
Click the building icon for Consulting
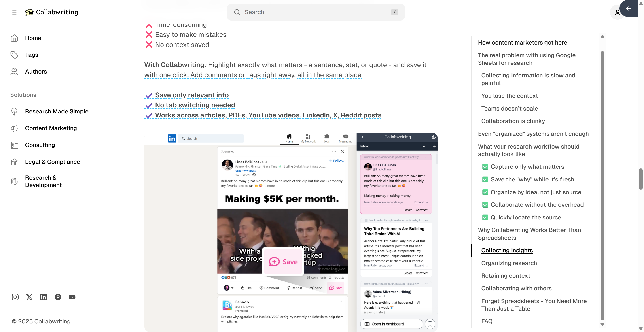[x=14, y=145]
